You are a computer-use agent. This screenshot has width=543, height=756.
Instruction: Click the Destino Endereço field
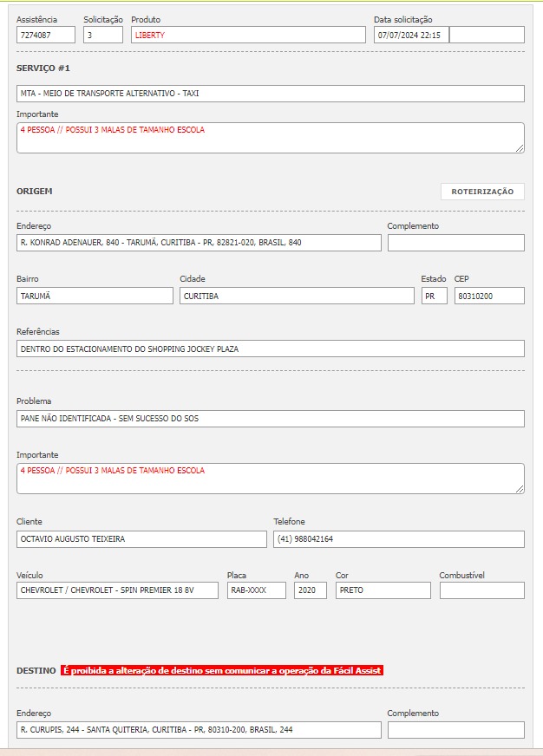pos(199,730)
